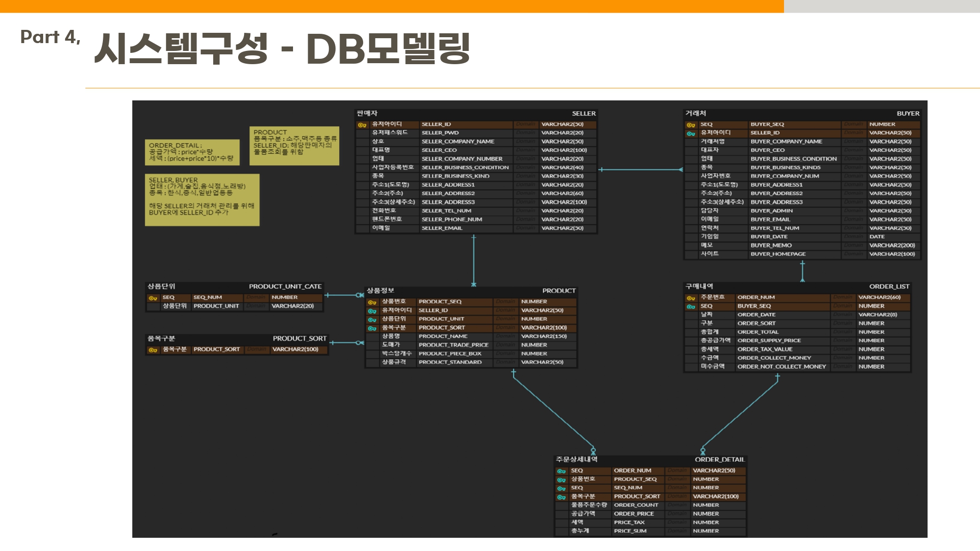Click the ORDER_NUM key icon in ORDER_LIST
This screenshot has height=551, width=980.
tap(691, 298)
